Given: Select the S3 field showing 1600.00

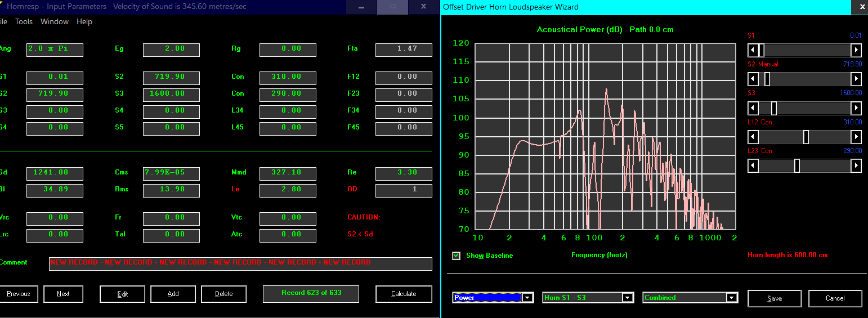Looking at the screenshot, I should click(x=171, y=95).
